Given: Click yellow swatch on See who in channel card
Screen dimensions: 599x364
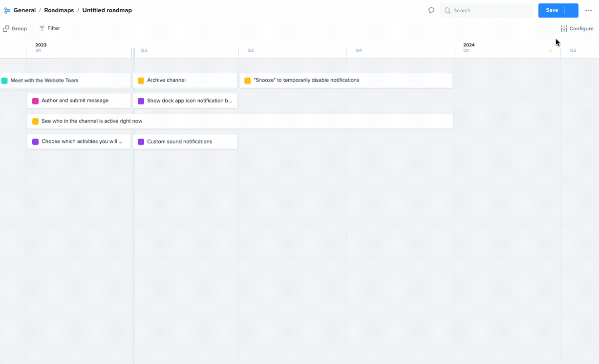Looking at the screenshot, I should tap(35, 121).
